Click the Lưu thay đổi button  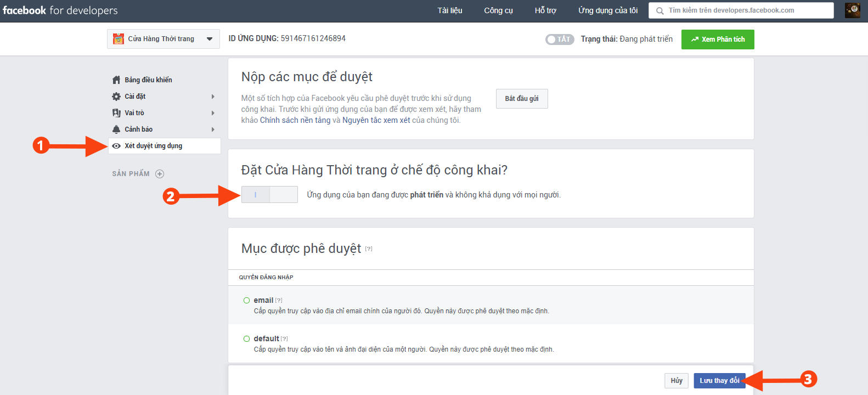point(719,381)
